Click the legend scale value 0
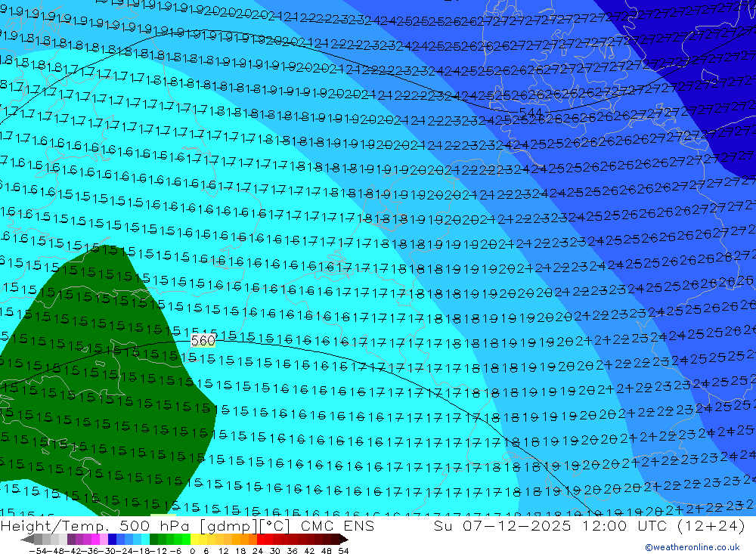This screenshot has width=756, height=554. (192, 551)
